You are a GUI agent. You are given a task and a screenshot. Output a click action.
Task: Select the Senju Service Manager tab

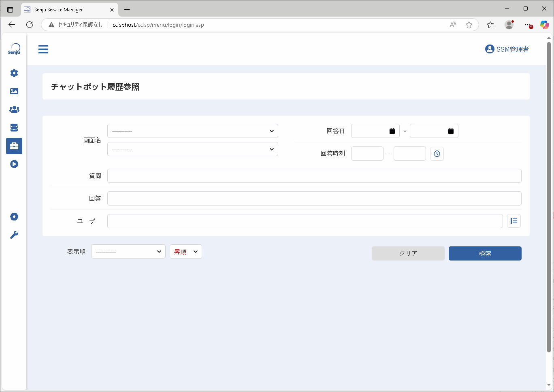pos(69,10)
